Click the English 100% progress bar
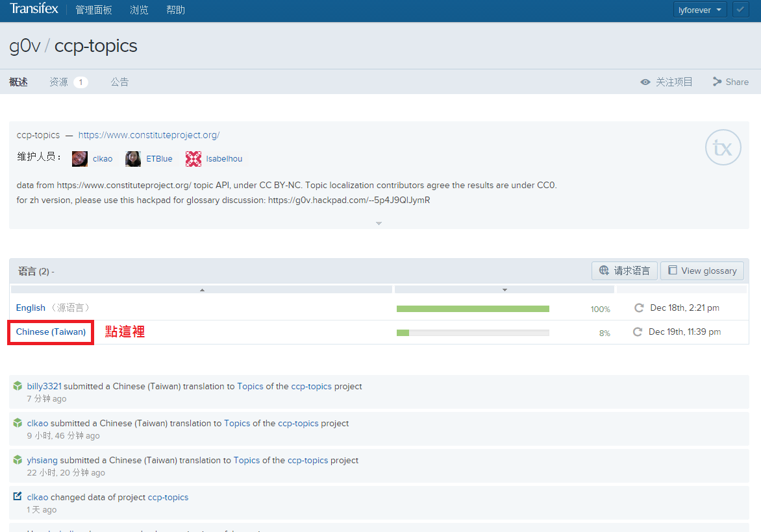The height and width of the screenshot is (532, 761). tap(473, 309)
